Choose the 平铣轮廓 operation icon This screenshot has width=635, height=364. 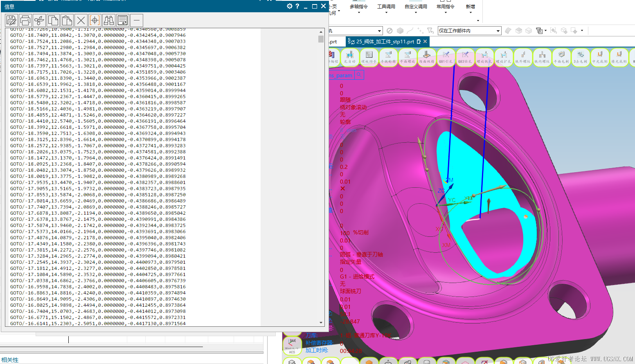[x=388, y=57]
